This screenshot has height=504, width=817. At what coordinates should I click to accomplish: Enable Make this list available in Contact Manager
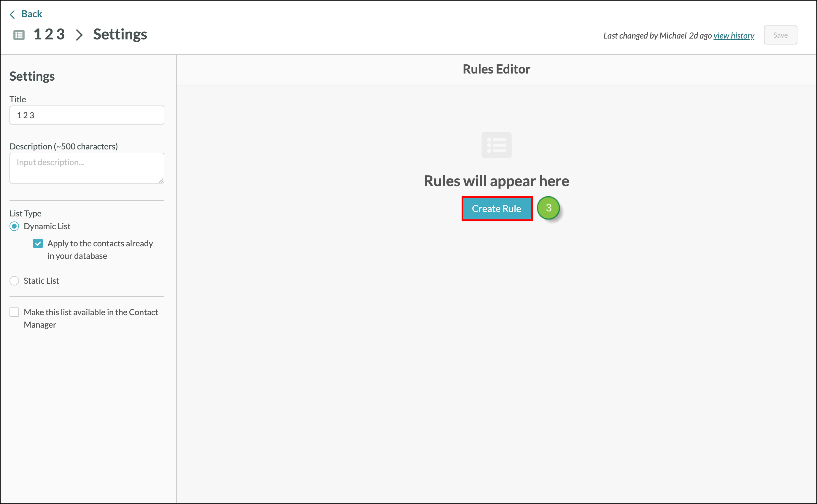pyautogui.click(x=14, y=312)
